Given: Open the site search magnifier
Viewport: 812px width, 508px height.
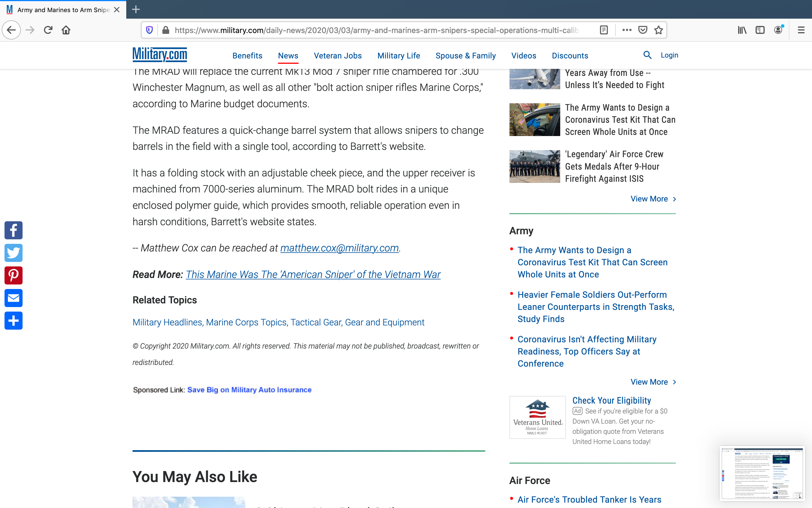Looking at the screenshot, I should coord(647,55).
